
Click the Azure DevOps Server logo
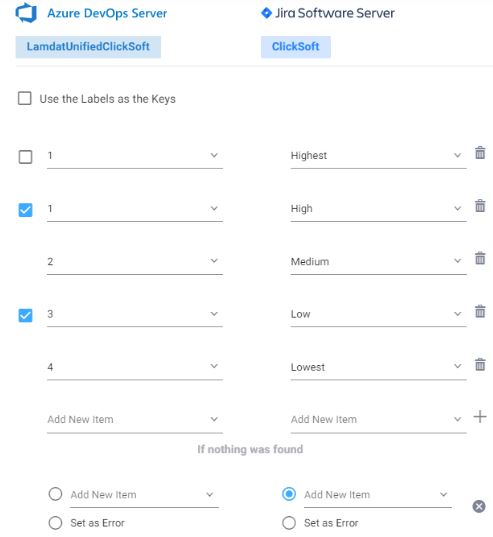pos(26,13)
